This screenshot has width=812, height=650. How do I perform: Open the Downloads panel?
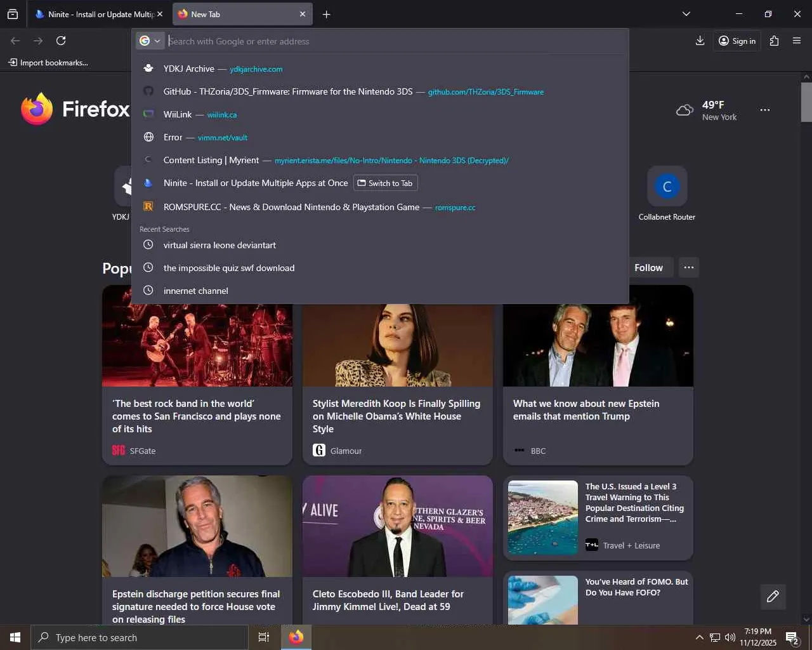pyautogui.click(x=700, y=41)
